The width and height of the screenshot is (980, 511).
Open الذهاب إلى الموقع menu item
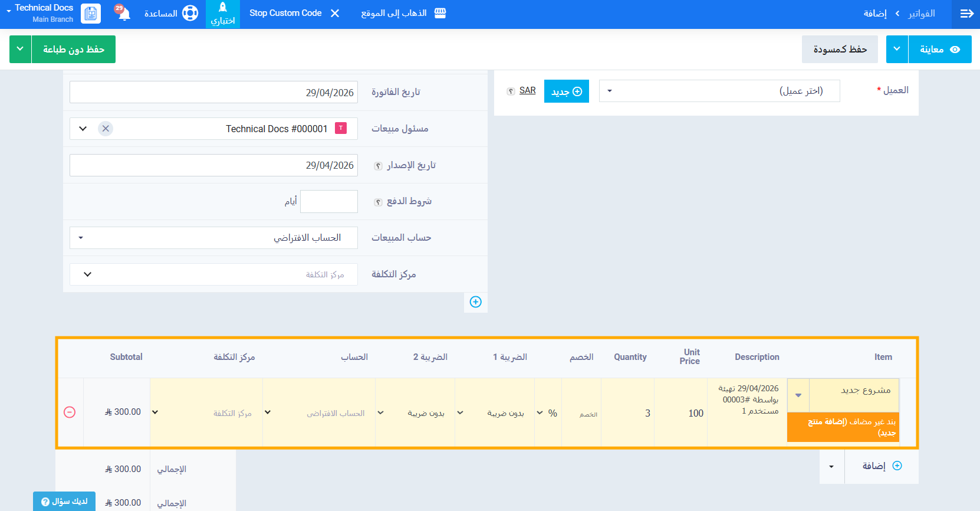(403, 14)
